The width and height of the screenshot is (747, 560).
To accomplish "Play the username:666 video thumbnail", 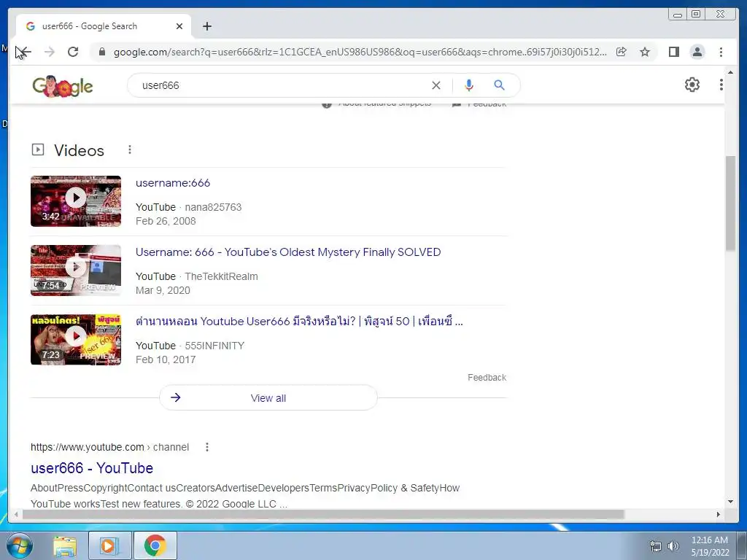I will click(x=76, y=201).
